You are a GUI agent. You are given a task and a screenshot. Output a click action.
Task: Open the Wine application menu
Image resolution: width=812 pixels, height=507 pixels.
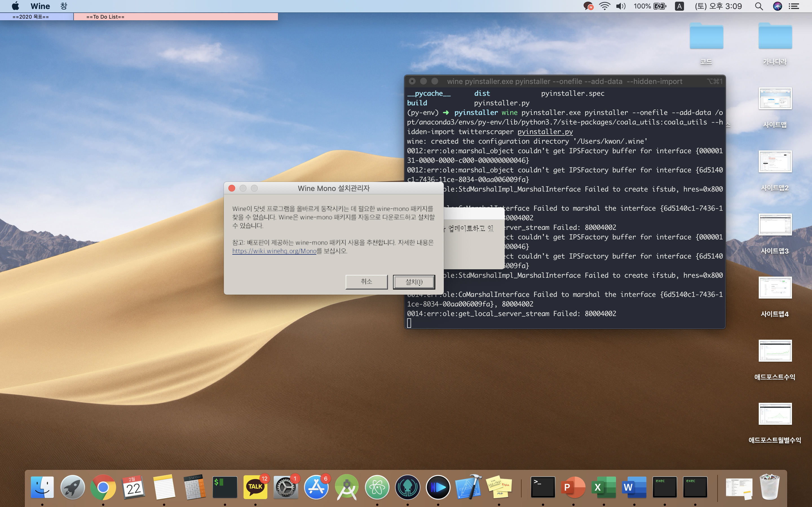(x=40, y=6)
